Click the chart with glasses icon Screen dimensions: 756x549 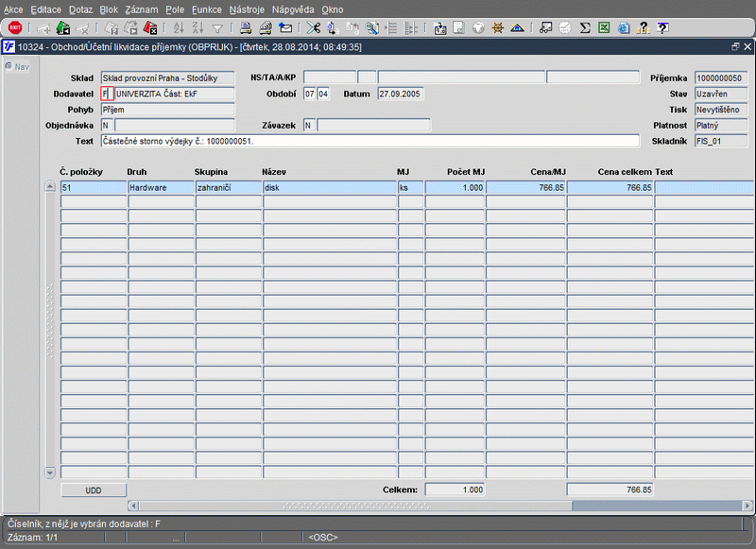pyautogui.click(x=545, y=28)
